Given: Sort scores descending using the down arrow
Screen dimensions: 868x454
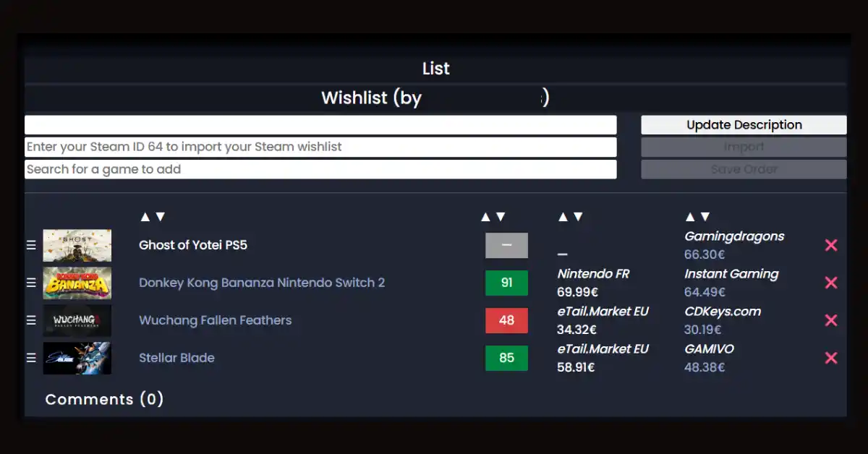Looking at the screenshot, I should pos(499,215).
